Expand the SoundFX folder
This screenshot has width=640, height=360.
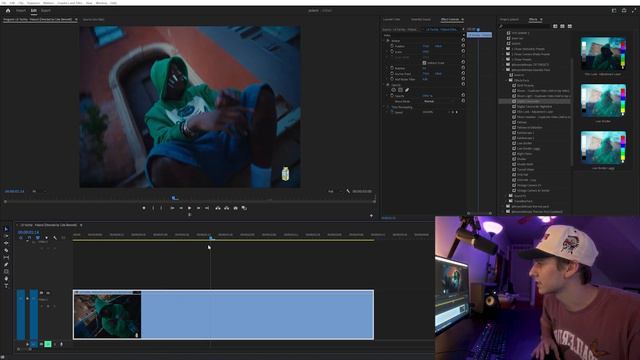(507, 196)
